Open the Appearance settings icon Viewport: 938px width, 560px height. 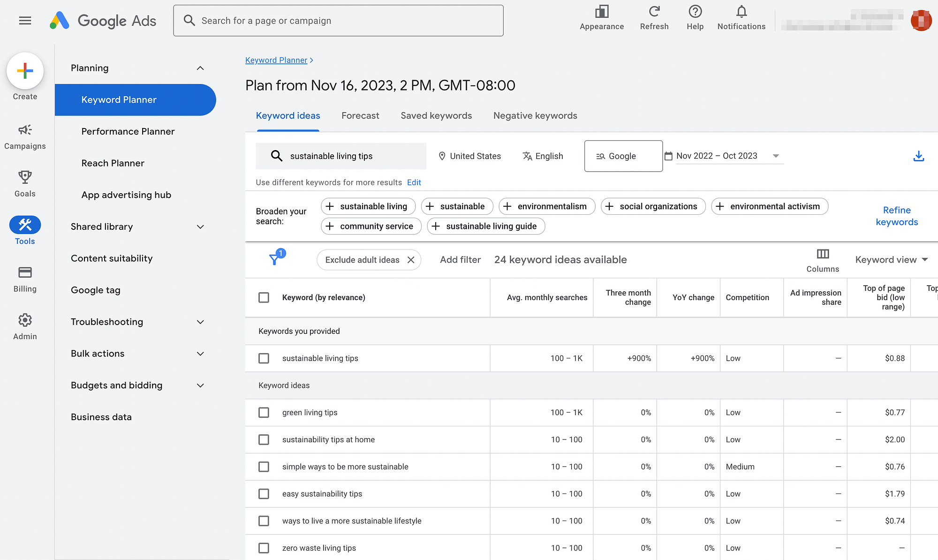tap(601, 12)
